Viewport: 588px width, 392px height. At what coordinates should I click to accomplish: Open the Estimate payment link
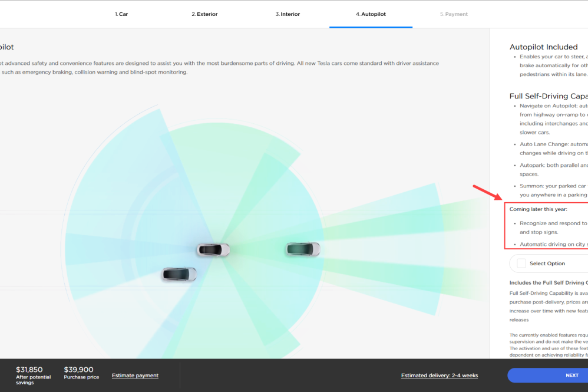point(135,375)
